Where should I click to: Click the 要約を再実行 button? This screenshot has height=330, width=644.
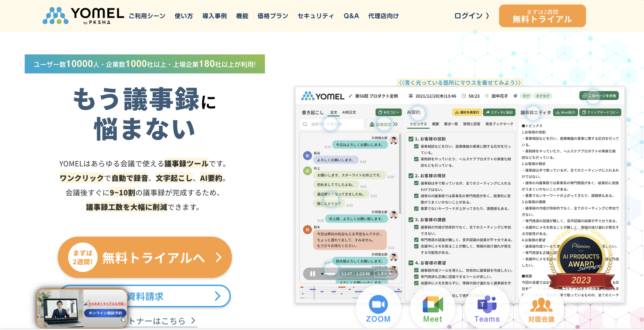pos(467,112)
